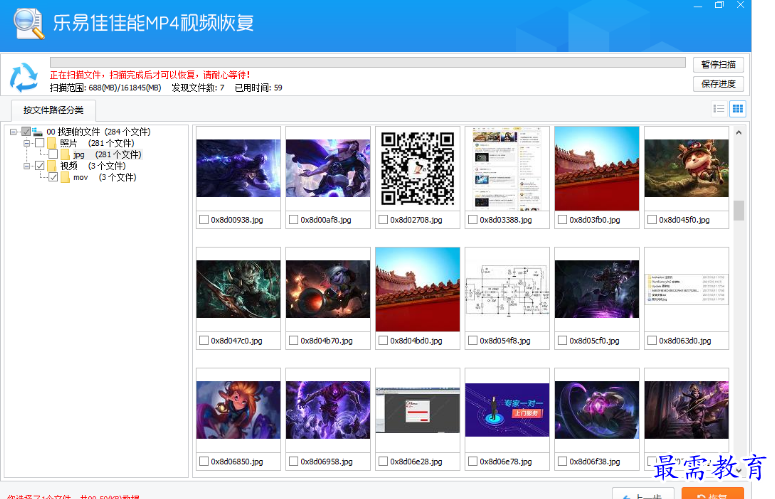Viewport: 775px width, 499px height.
Task: Check the 0x8d045f0.jpg checkbox
Action: click(x=652, y=220)
